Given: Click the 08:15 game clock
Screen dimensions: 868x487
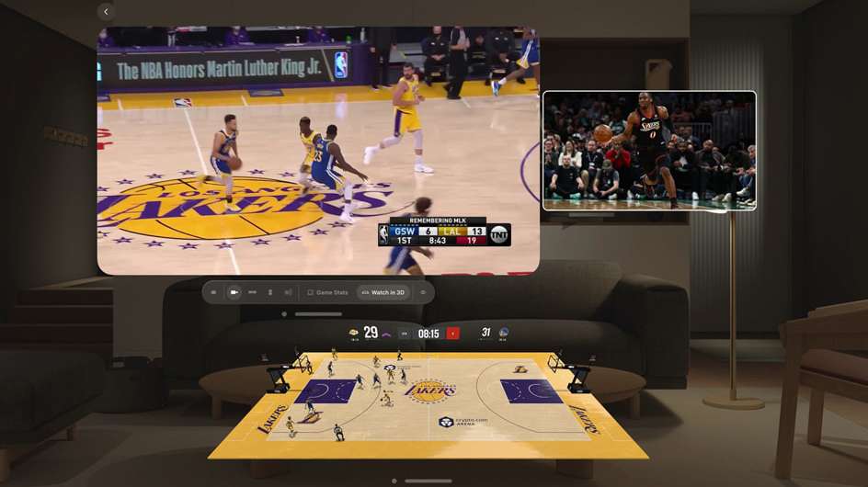Looking at the screenshot, I should click(x=428, y=334).
